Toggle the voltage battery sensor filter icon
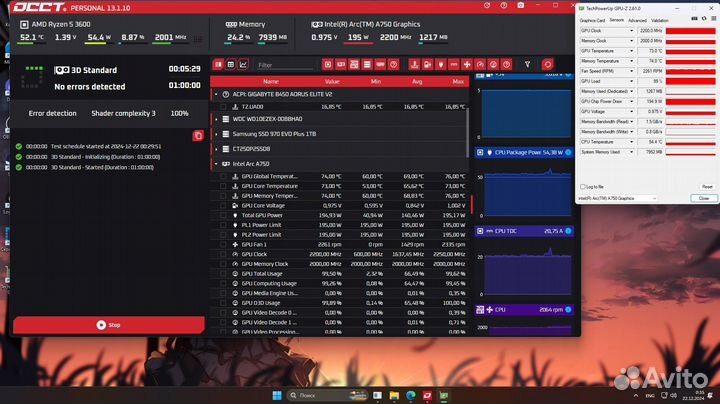This screenshot has height=404, width=720. point(428,65)
